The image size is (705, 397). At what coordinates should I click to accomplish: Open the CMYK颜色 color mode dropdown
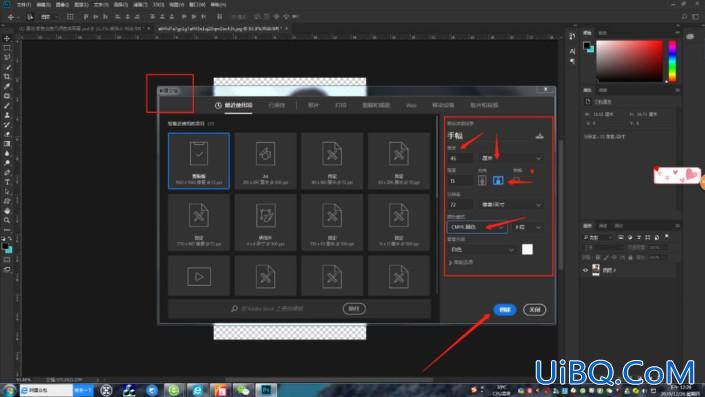477,227
